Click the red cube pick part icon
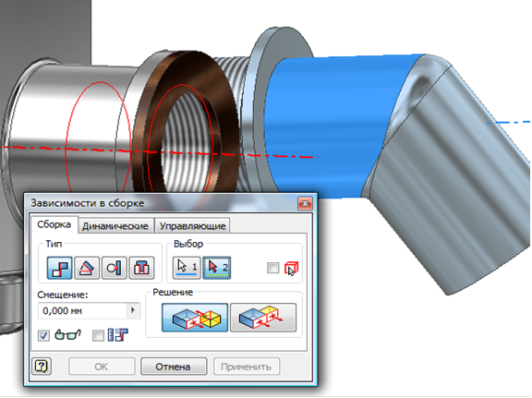532x398 pixels. [x=291, y=269]
